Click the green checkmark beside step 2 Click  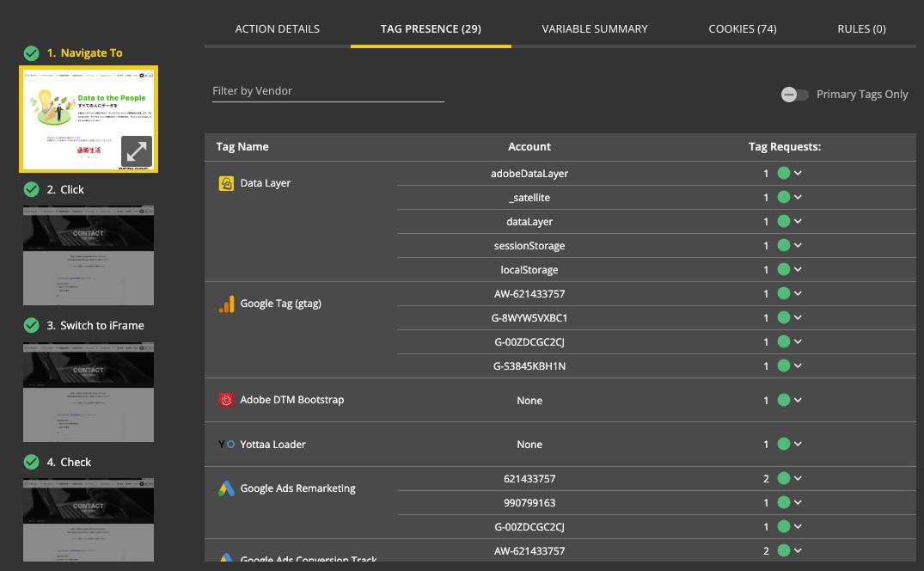31,189
